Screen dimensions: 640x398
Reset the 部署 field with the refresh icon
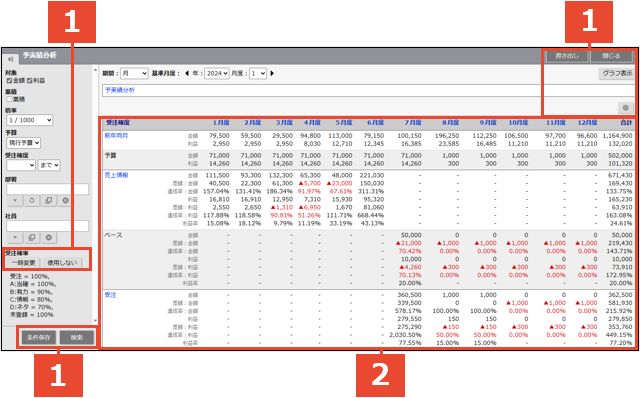coord(32,200)
